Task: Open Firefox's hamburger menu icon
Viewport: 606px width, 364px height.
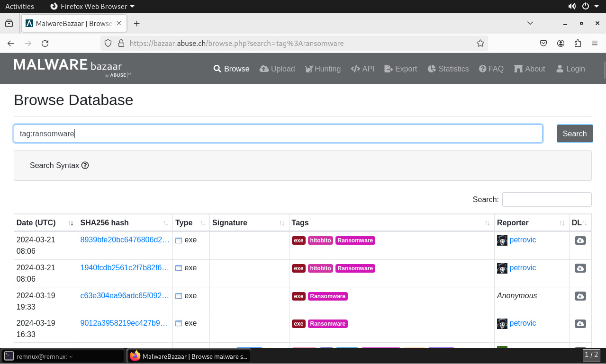Action: pyautogui.click(x=595, y=43)
